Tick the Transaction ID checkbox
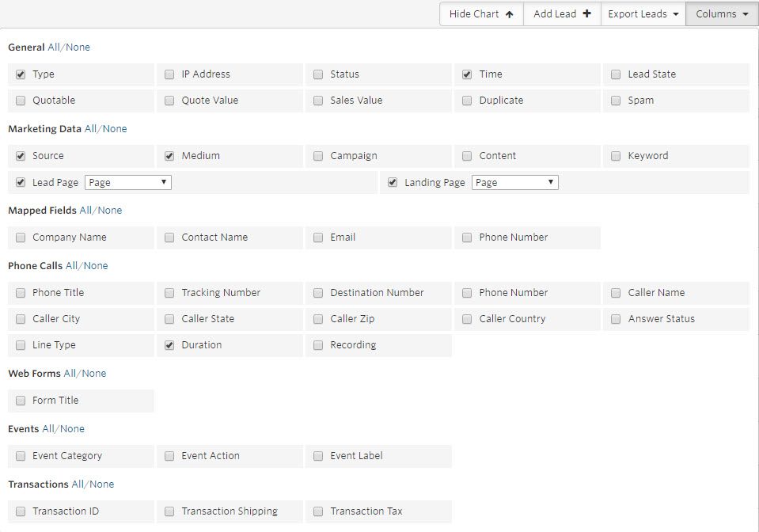Viewport: 759px width, 532px height. click(x=21, y=511)
